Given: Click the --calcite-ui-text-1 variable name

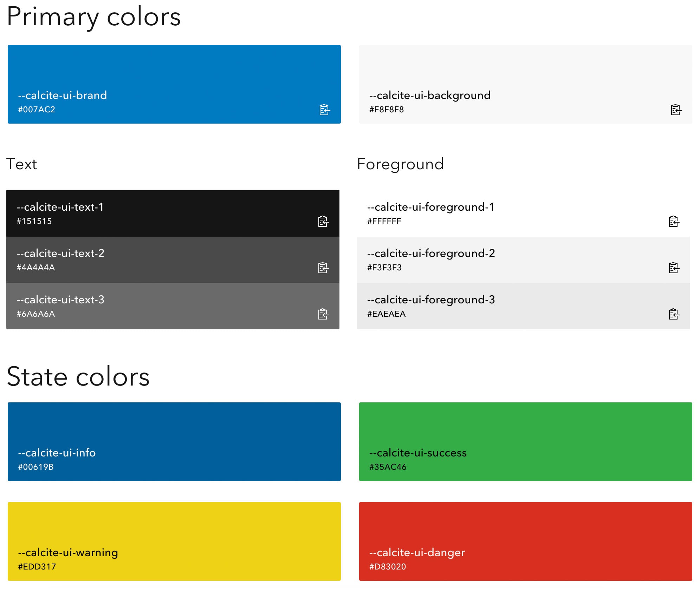Looking at the screenshot, I should coord(60,207).
